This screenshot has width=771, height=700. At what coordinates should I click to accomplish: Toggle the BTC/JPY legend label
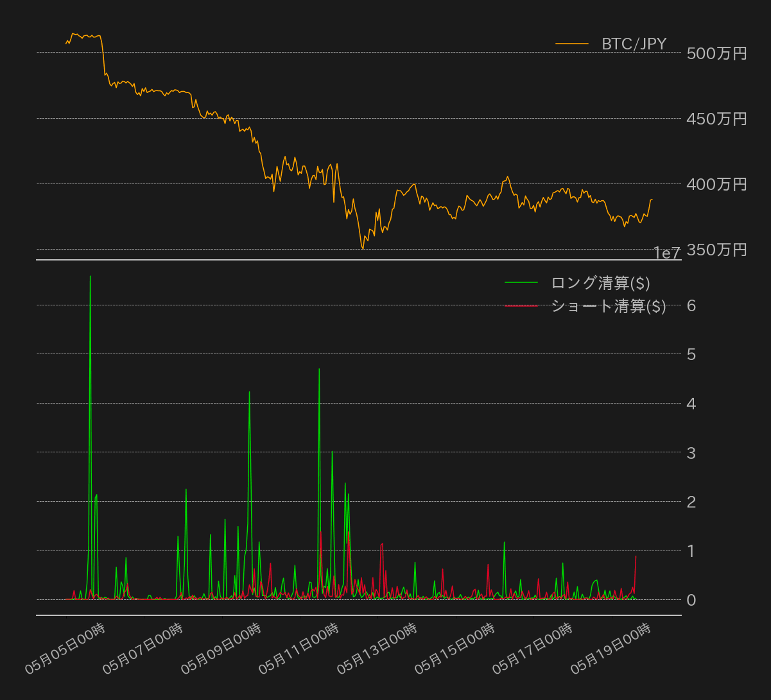pyautogui.click(x=634, y=44)
